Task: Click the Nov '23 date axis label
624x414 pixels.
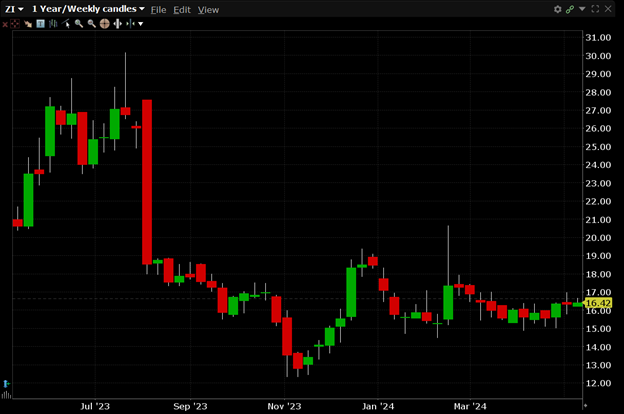Action: click(284, 406)
